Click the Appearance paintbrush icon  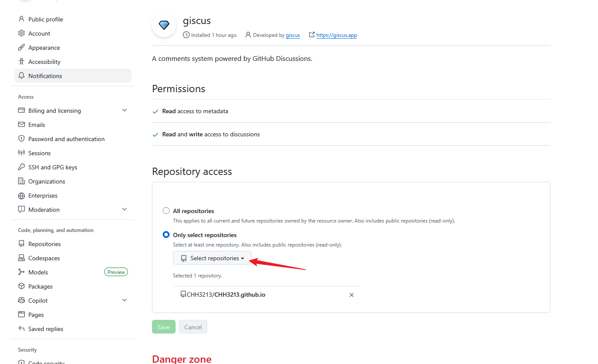click(21, 48)
